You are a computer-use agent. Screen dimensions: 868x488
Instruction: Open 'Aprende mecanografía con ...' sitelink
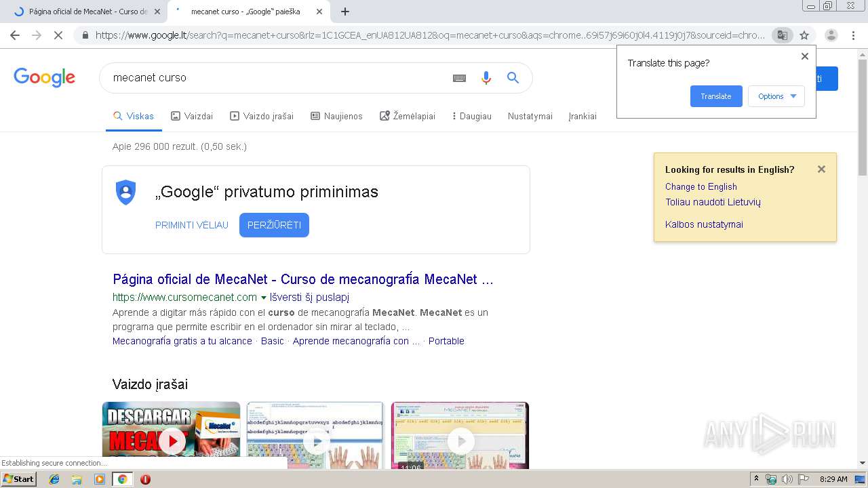tap(356, 341)
